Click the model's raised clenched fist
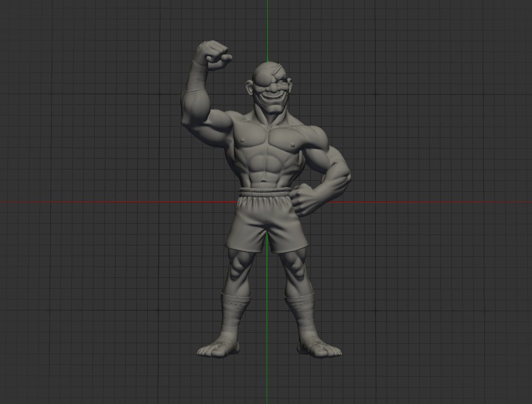The image size is (532, 404). (x=215, y=55)
